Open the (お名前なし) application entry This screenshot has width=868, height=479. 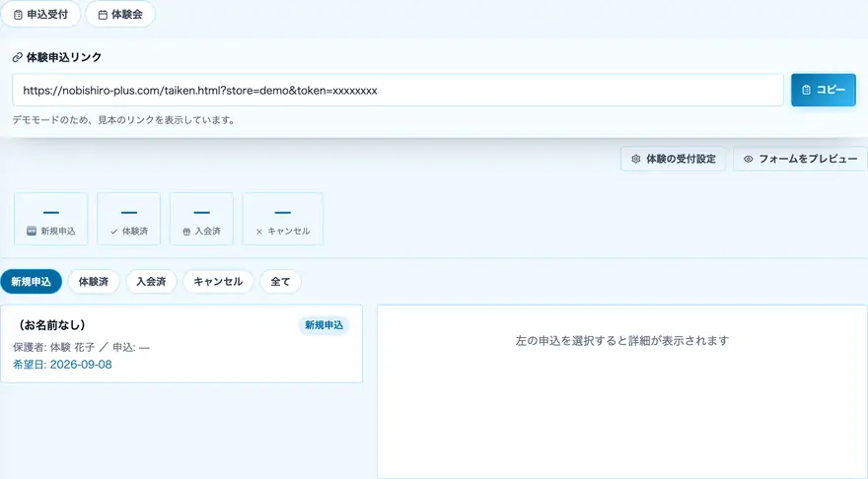(181, 344)
